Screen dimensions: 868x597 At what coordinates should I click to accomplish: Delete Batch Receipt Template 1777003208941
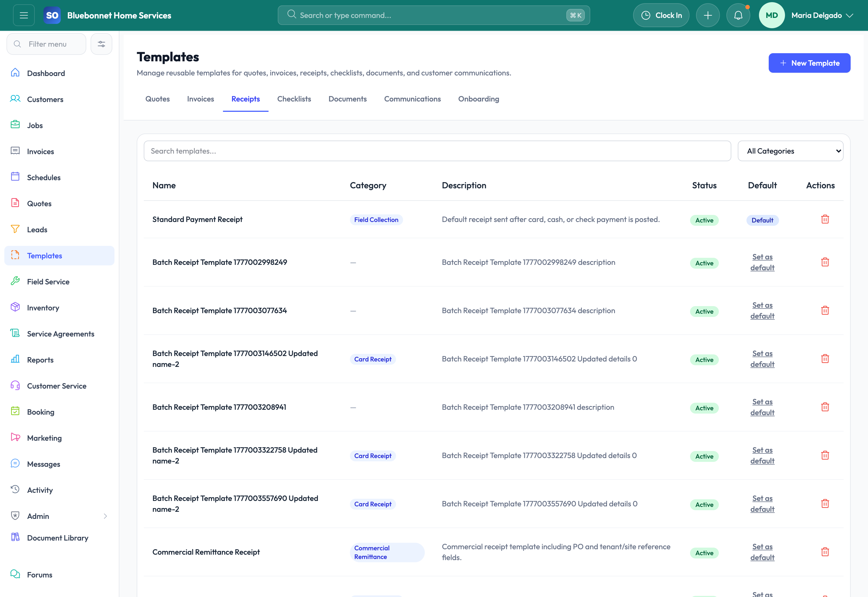coord(825,407)
